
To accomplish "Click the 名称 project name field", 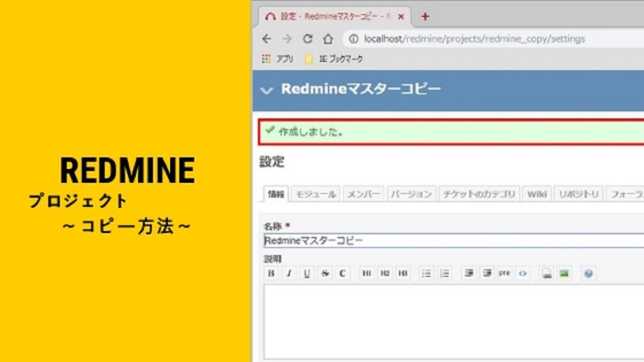I will click(453, 241).
